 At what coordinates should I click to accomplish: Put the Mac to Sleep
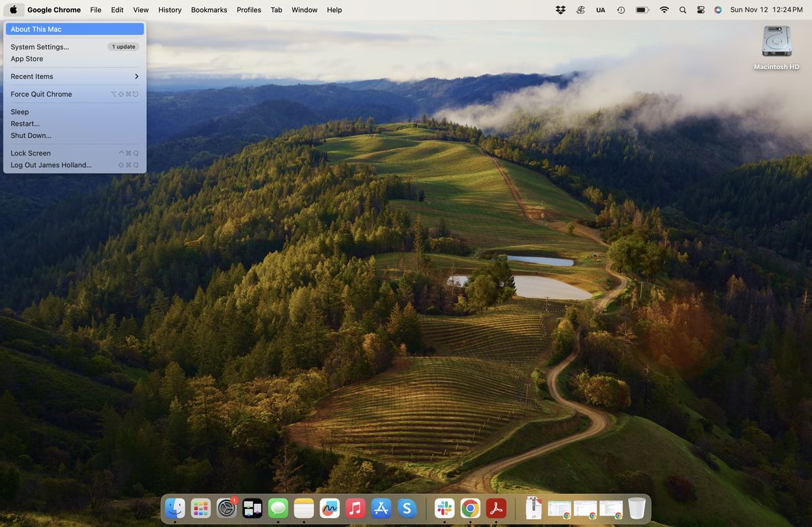(74, 112)
